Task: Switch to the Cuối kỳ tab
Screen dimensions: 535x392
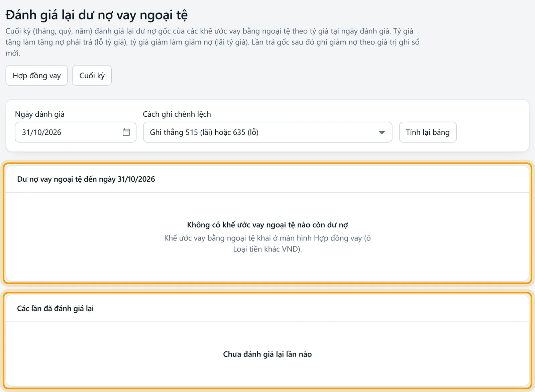Action: 92,76
